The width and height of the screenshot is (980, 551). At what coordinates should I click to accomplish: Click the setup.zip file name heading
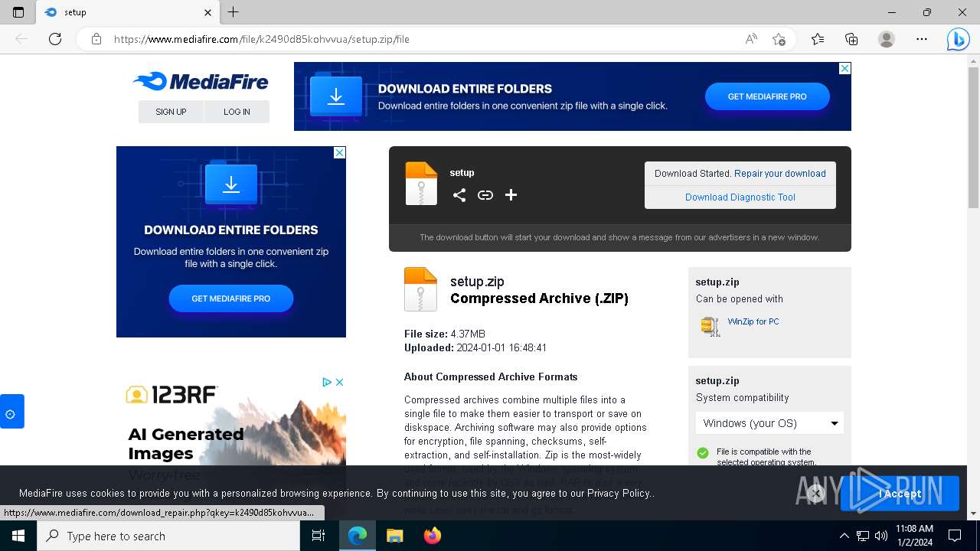(x=477, y=282)
